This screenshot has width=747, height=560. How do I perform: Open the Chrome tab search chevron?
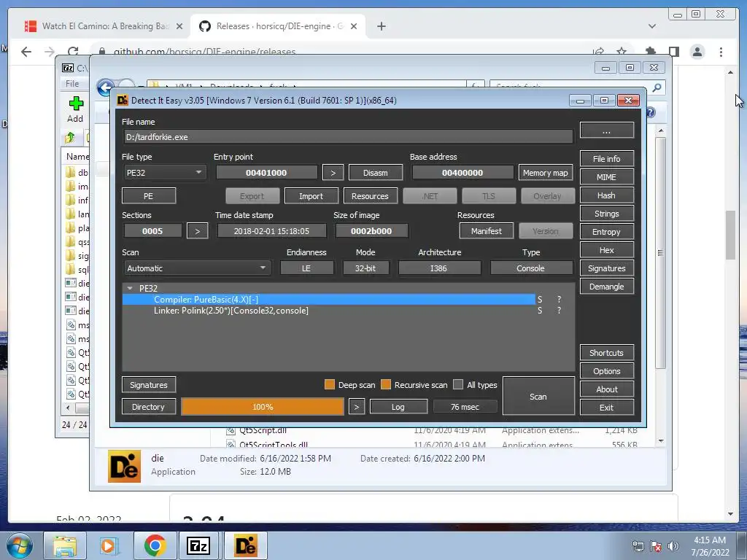651,26
